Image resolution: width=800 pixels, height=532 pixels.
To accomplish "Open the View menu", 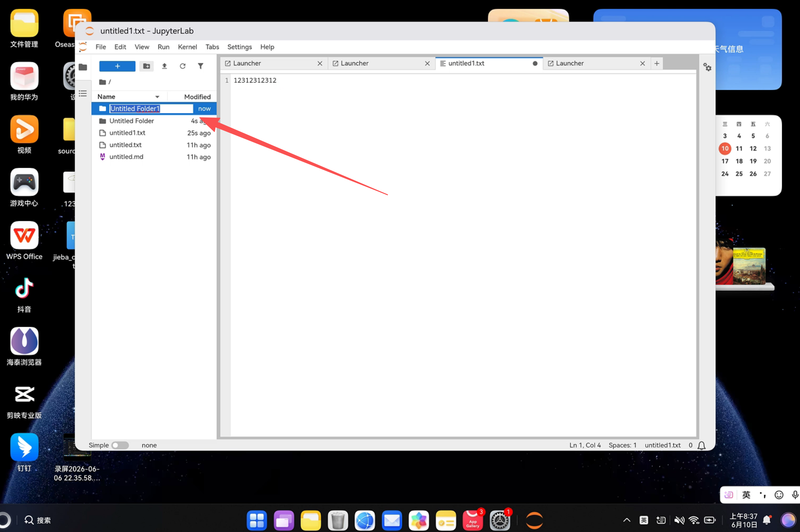I will tap(142, 47).
